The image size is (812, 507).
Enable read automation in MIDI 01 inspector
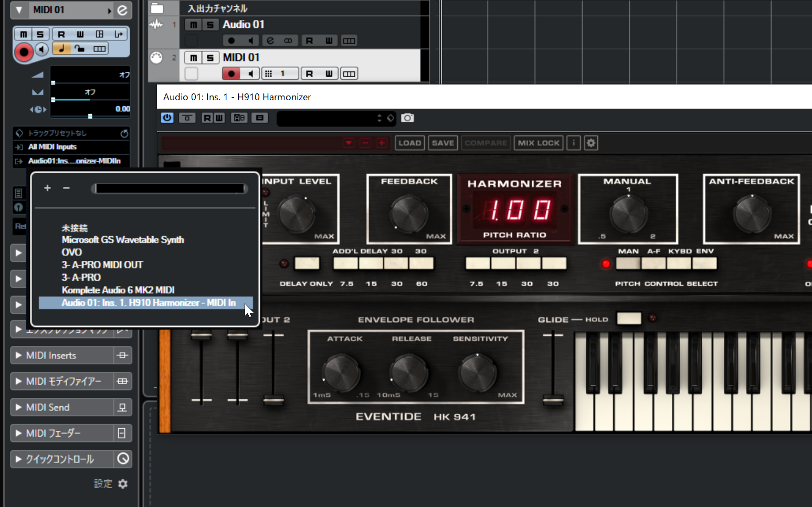pos(61,34)
